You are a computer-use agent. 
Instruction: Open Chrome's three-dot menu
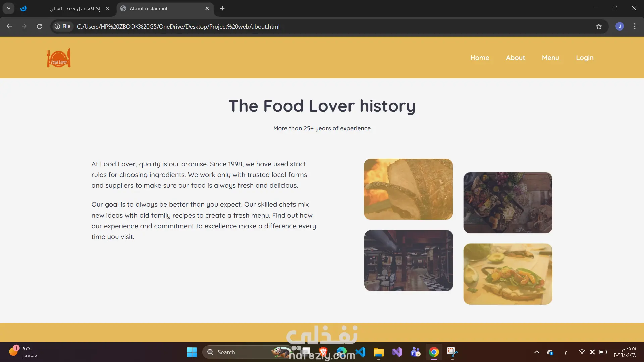(x=635, y=26)
